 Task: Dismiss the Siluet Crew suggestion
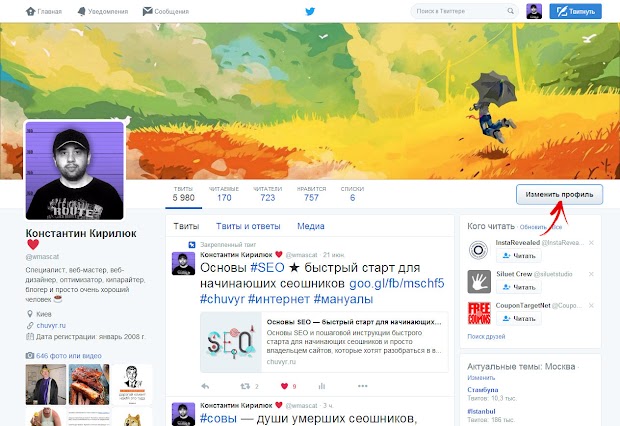[x=591, y=274]
